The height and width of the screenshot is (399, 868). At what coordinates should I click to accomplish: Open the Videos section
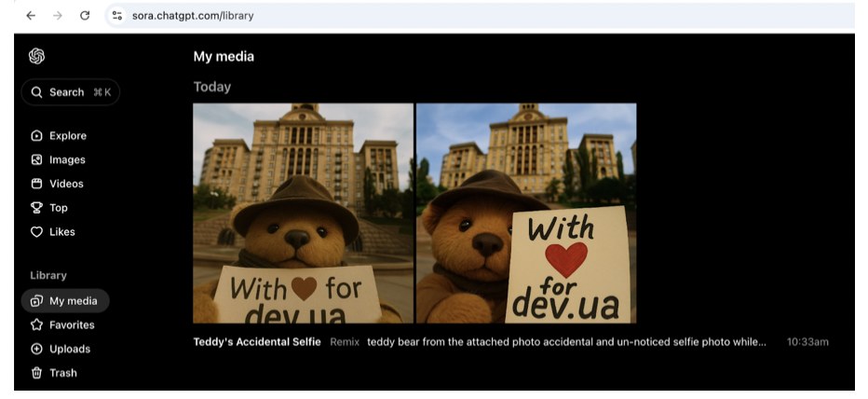[58, 184]
